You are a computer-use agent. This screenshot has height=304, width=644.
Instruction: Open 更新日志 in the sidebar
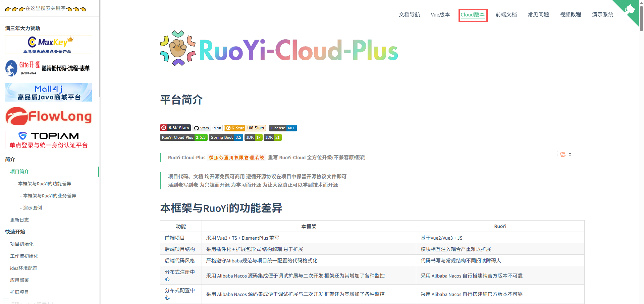point(19,220)
